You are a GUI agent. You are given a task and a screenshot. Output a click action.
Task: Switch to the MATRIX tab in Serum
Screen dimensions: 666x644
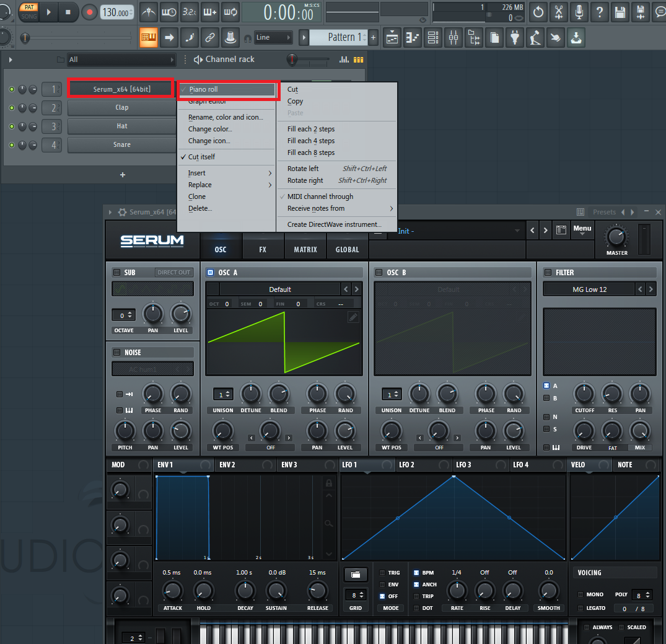tap(305, 250)
